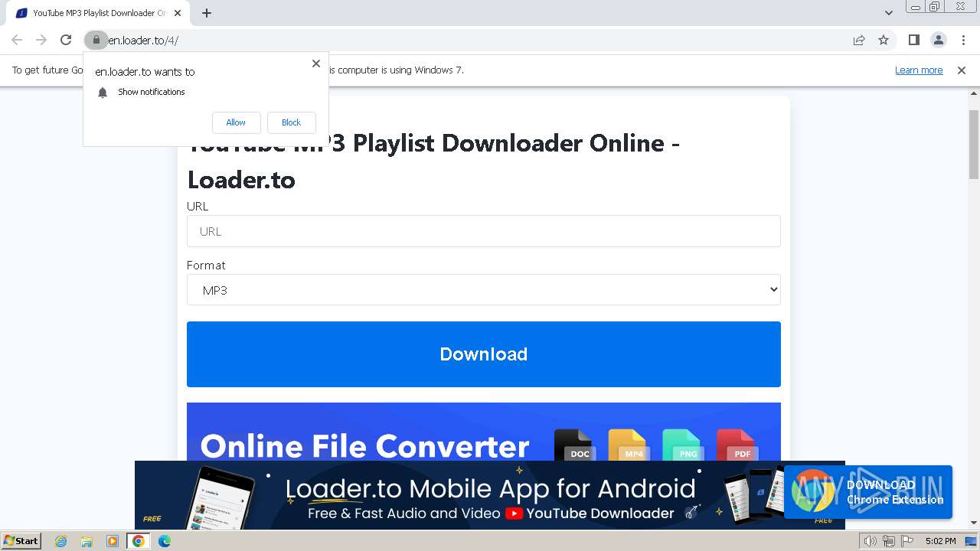Open a new tab with plus button

pos(207,13)
